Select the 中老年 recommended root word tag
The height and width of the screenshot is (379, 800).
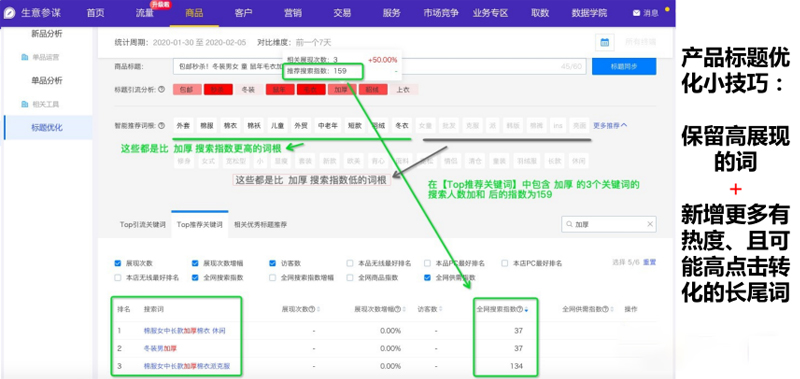328,125
